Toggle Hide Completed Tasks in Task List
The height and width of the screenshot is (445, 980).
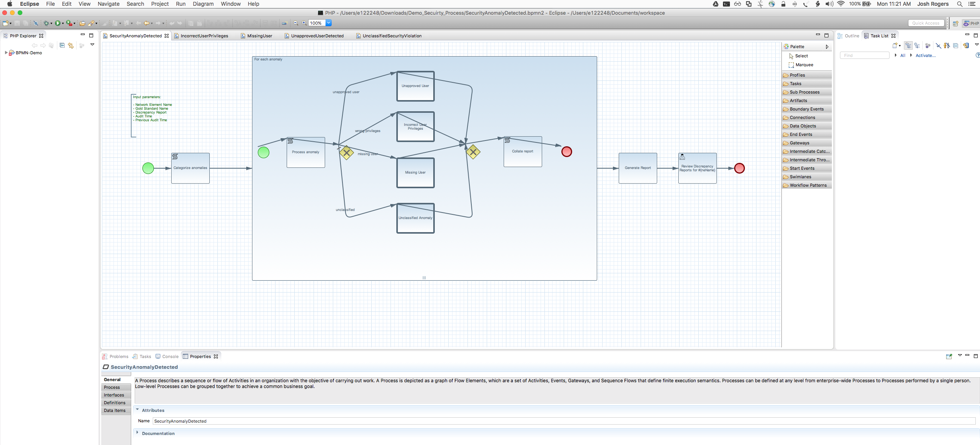[938, 45]
